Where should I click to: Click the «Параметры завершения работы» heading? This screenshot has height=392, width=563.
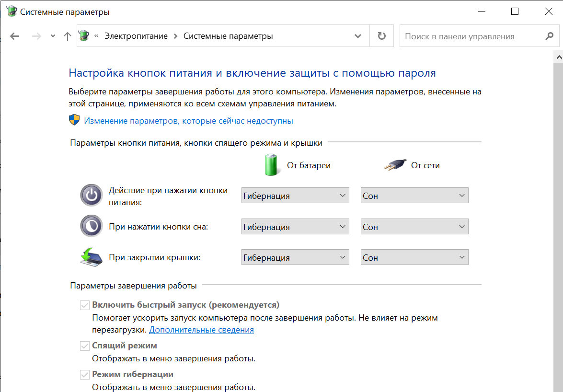tap(133, 286)
